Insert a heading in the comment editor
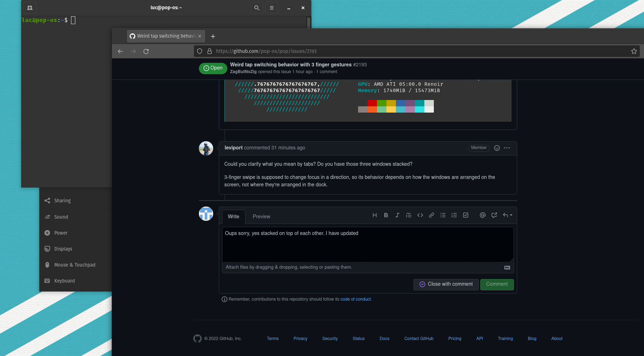This screenshot has height=356, width=644. pos(374,215)
